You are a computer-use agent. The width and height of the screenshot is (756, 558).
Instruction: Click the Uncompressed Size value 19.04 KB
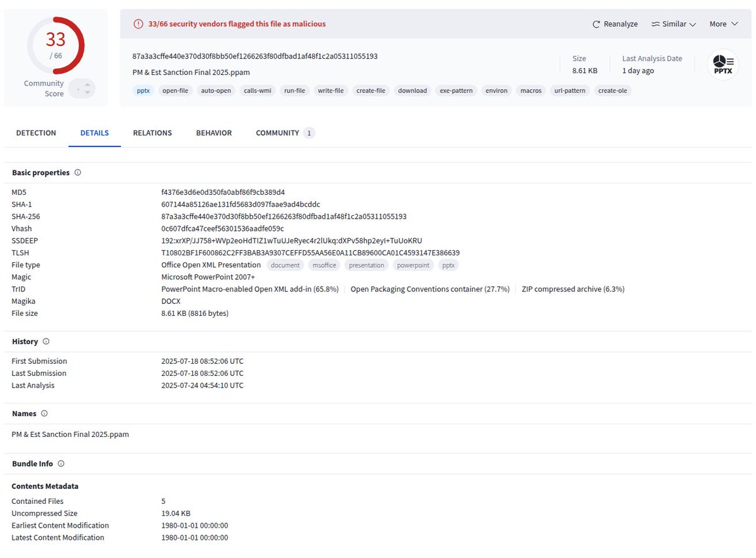pos(176,513)
